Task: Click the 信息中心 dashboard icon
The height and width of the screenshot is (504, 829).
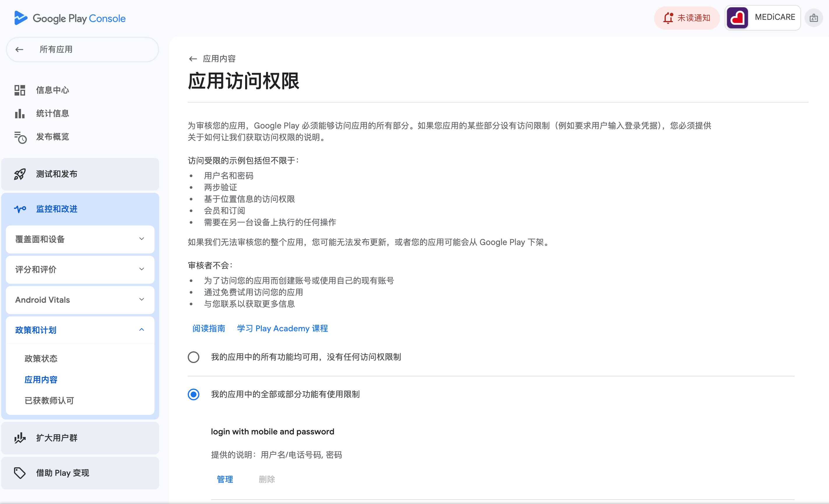Action: pyautogui.click(x=20, y=90)
